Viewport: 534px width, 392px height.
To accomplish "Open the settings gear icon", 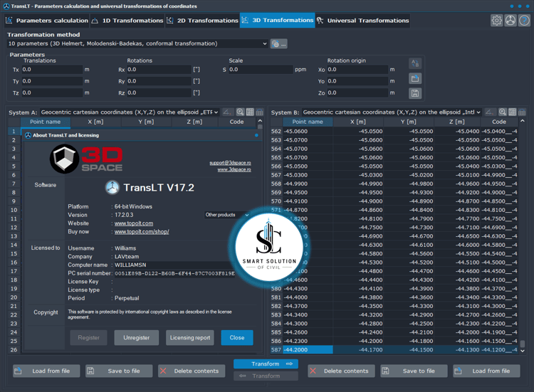I will click(496, 21).
